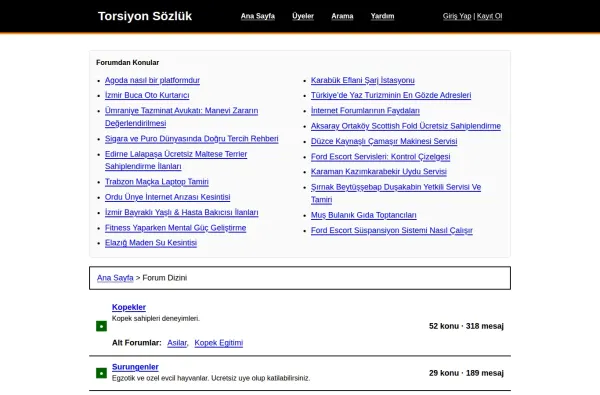Click the '52 konu · 318 mesaj' stats
This screenshot has width=600, height=395.
tap(466, 326)
